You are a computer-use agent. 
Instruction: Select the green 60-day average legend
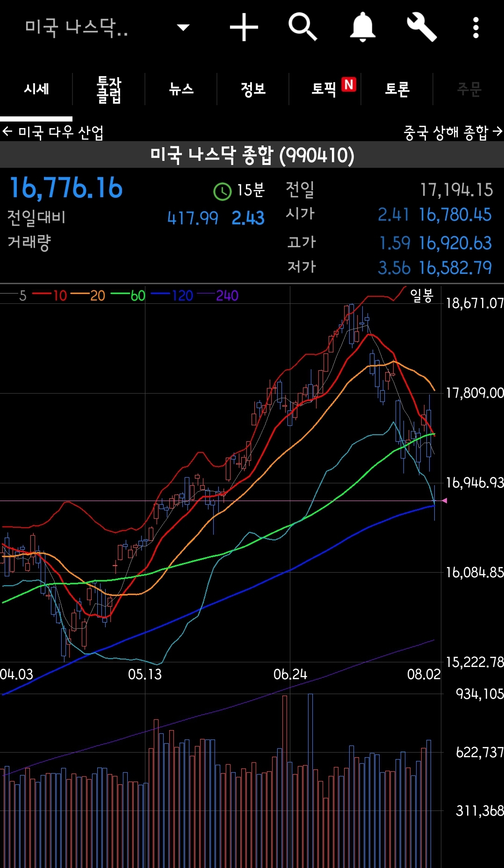coord(128,295)
